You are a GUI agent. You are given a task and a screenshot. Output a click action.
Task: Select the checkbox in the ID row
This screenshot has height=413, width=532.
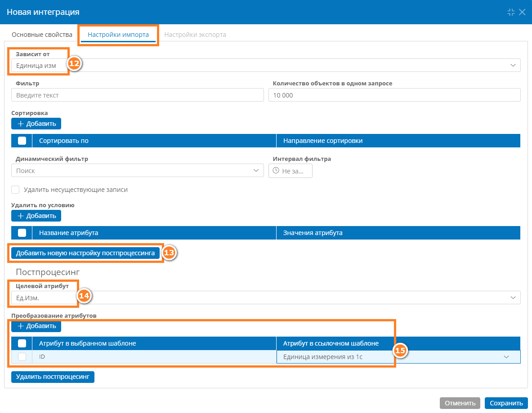tap(22, 357)
